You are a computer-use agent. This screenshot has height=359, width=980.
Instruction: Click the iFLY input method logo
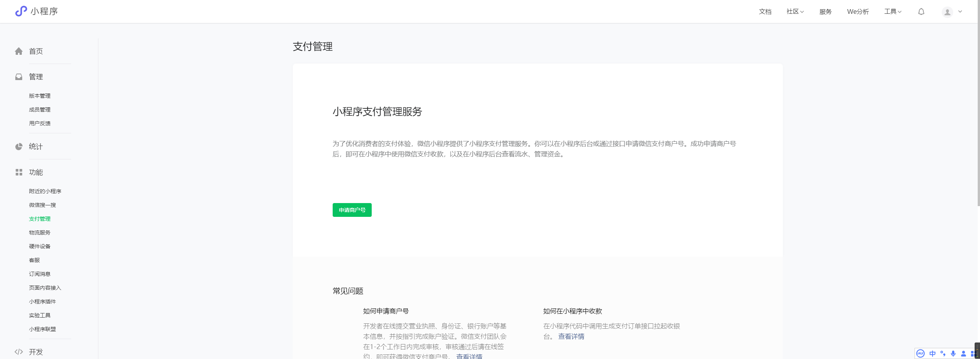(921, 353)
